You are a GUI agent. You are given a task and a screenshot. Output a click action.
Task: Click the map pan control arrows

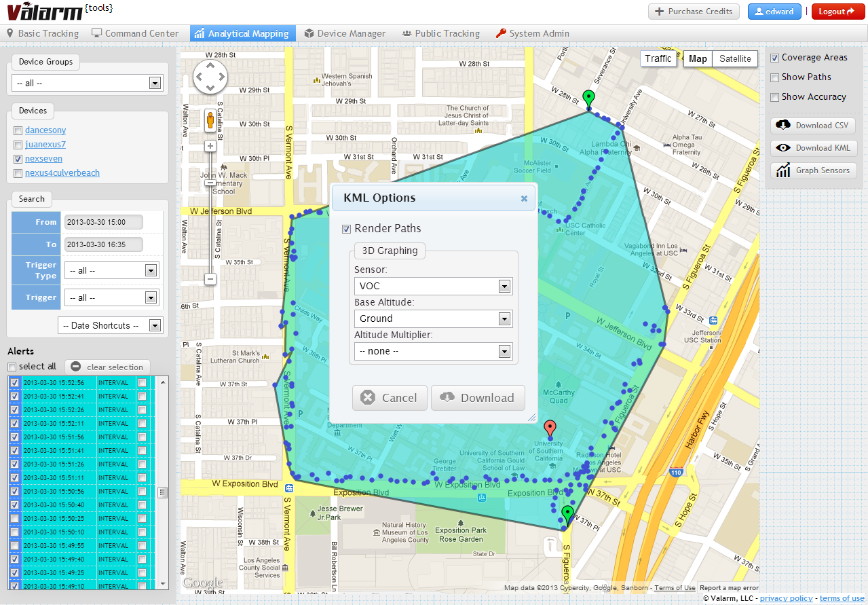[x=210, y=76]
